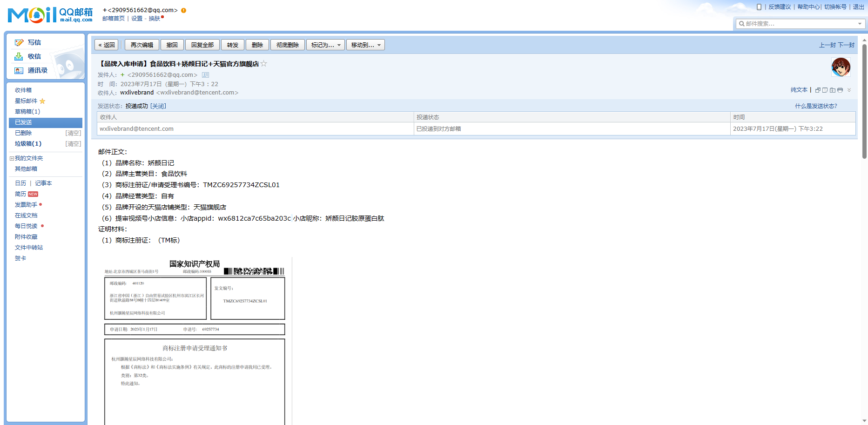Open 草稿箱(1) drafts folder

[27, 112]
